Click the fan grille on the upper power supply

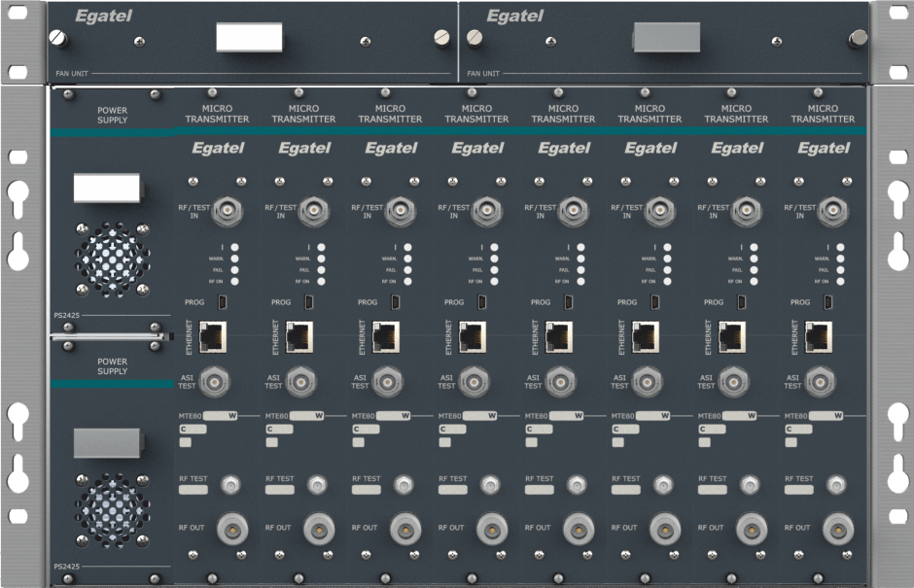[112, 259]
